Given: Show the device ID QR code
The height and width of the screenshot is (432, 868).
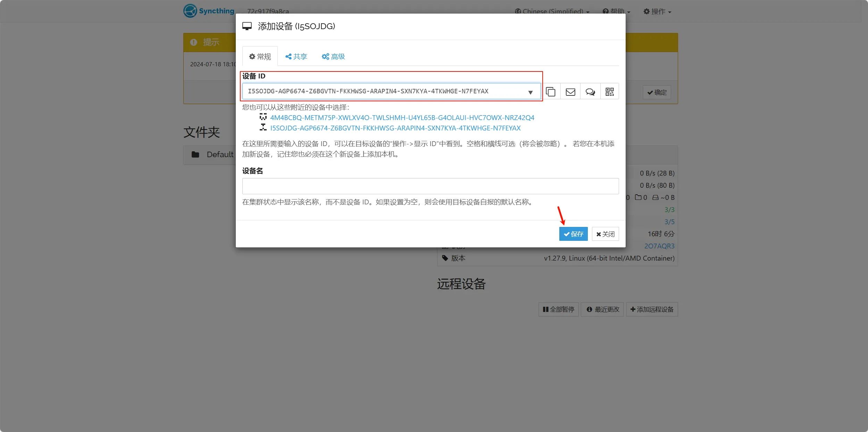Looking at the screenshot, I should coord(610,91).
